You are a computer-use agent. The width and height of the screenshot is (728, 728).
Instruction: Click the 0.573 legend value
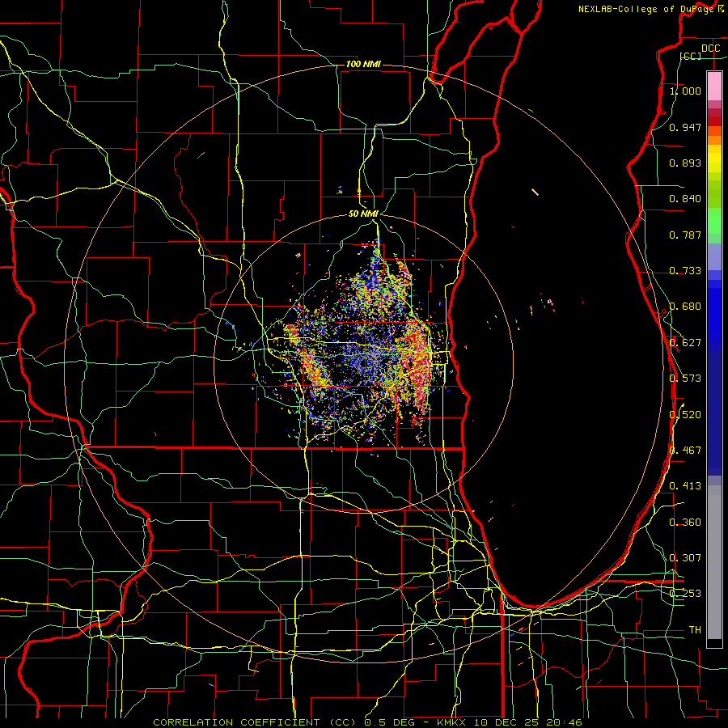pos(685,379)
